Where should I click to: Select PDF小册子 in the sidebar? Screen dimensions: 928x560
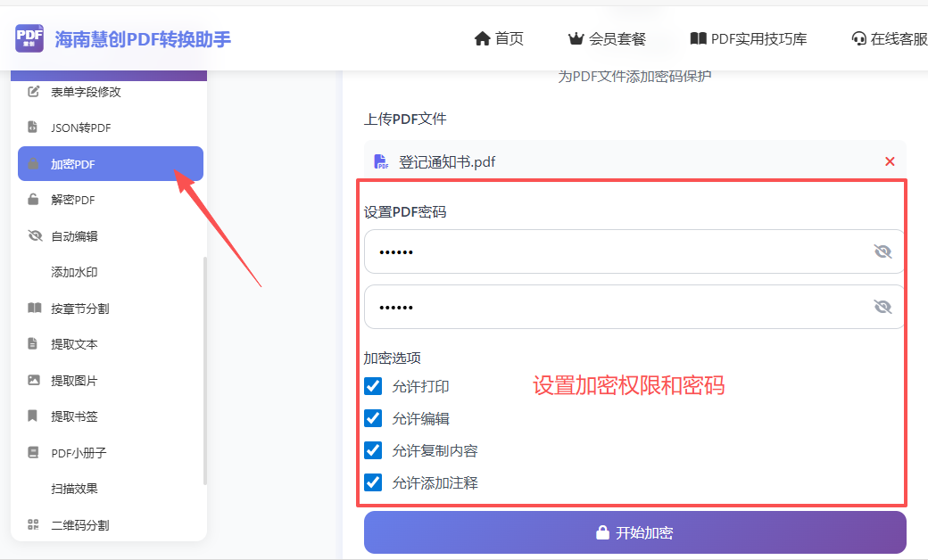[111, 452]
